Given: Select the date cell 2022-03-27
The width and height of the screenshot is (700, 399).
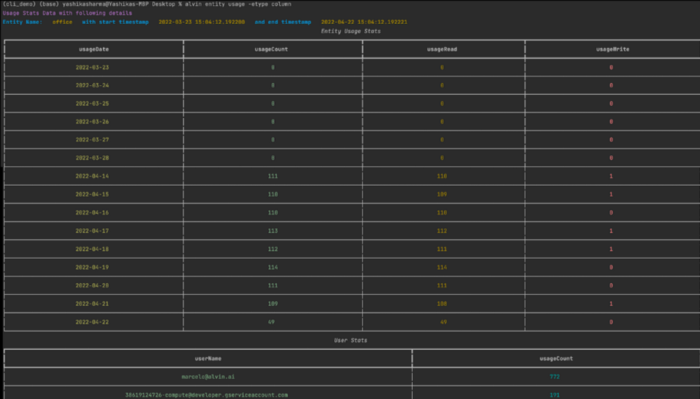Looking at the screenshot, I should click(92, 140).
